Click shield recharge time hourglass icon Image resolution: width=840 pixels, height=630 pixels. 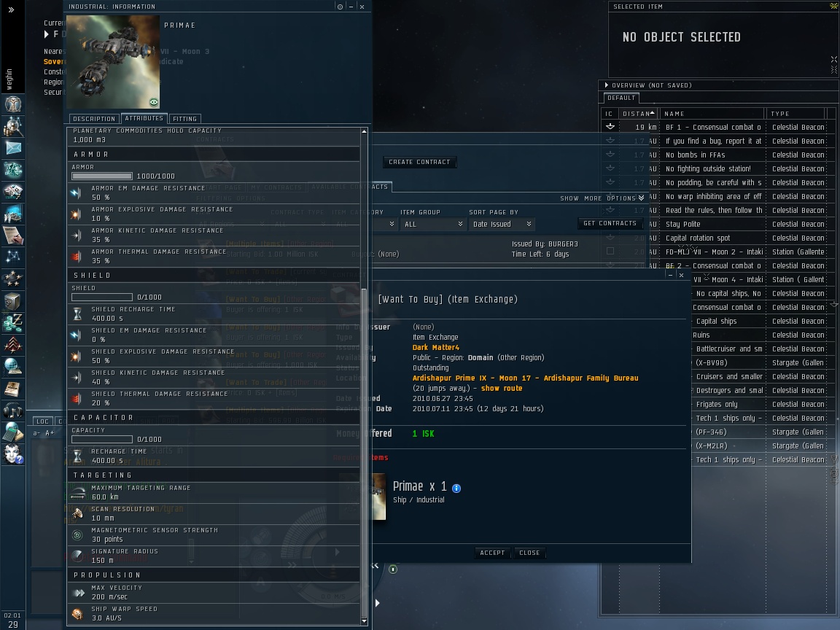click(77, 314)
